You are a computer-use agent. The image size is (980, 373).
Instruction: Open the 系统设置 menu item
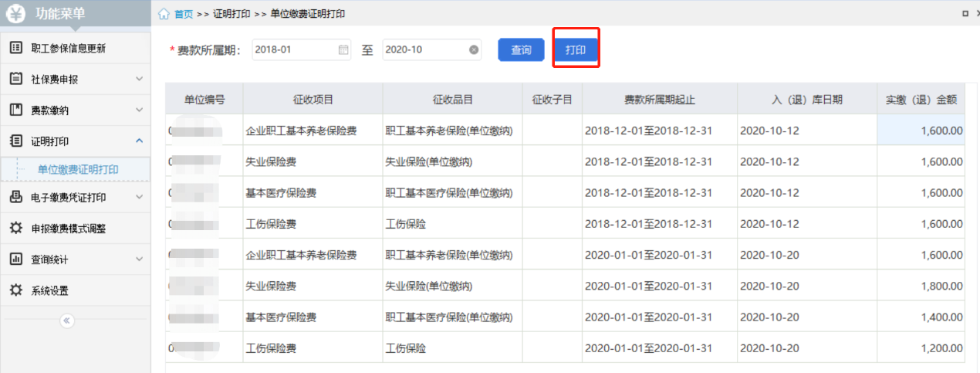[49, 291]
